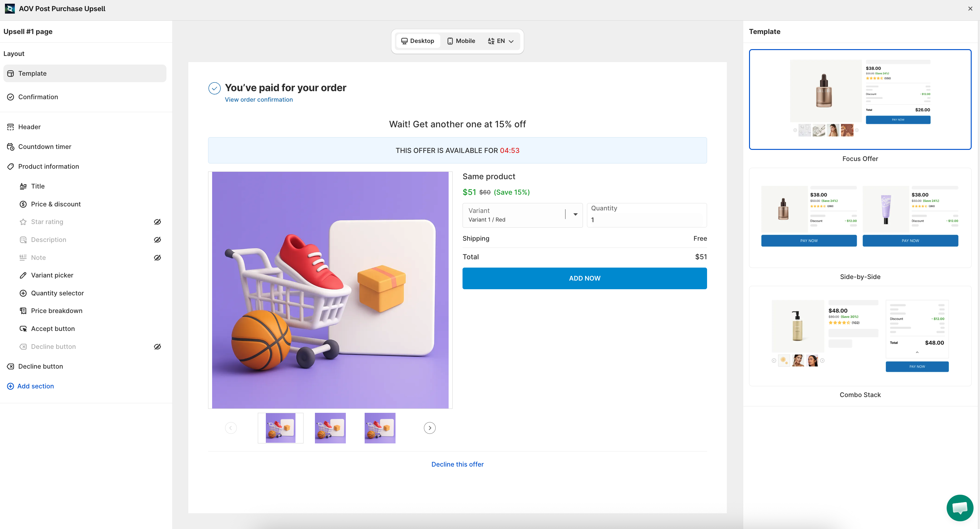Screen dimensions: 980x529
Task: Open the Variant dropdown arrow
Action: 575,214
